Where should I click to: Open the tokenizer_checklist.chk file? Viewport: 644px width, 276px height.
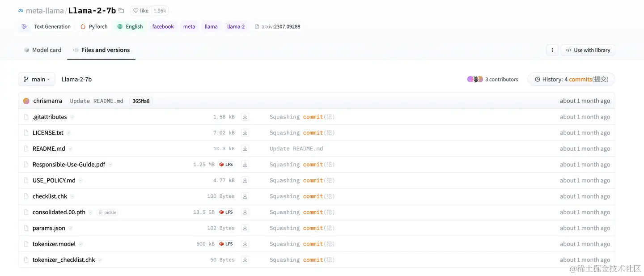(64, 260)
